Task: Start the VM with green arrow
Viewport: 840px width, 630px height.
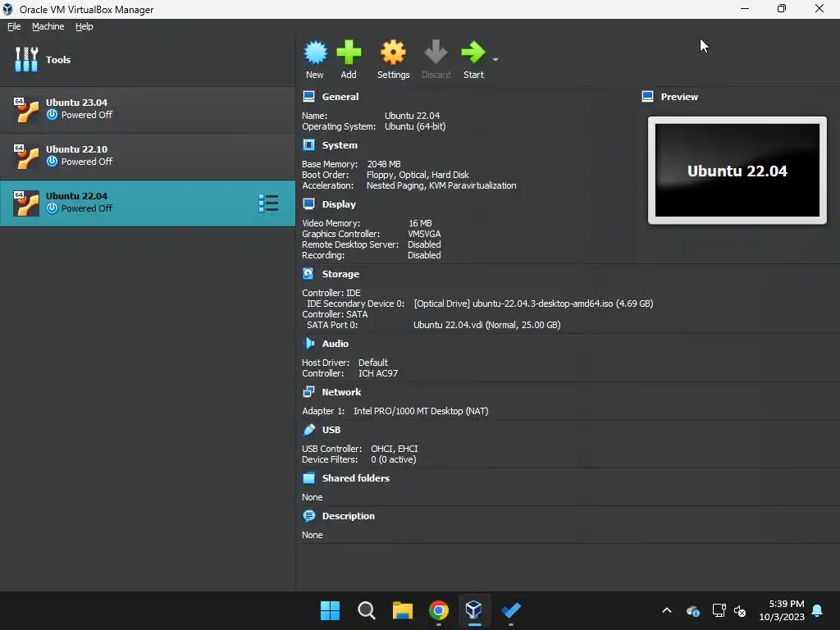Action: click(x=473, y=52)
